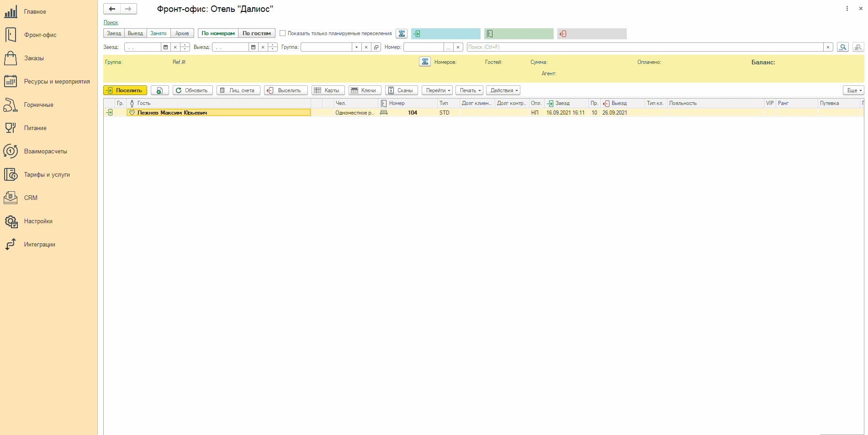Click the Поселить button

tap(125, 90)
